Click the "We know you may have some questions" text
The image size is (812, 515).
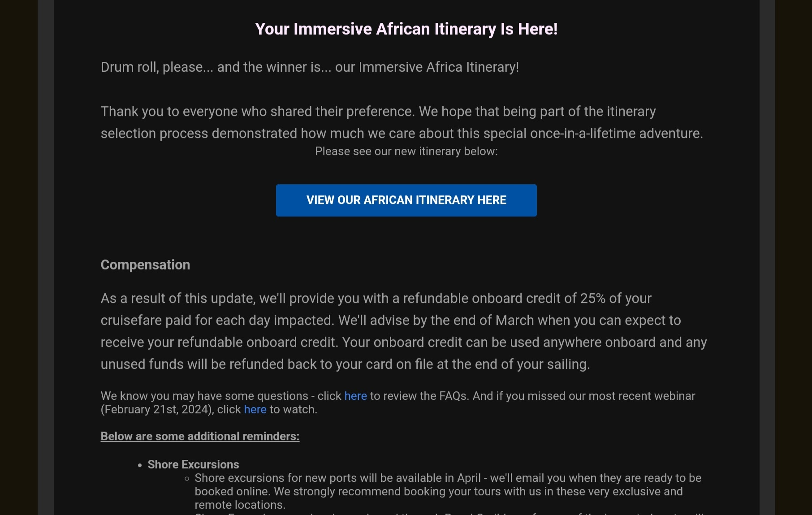tap(204, 396)
